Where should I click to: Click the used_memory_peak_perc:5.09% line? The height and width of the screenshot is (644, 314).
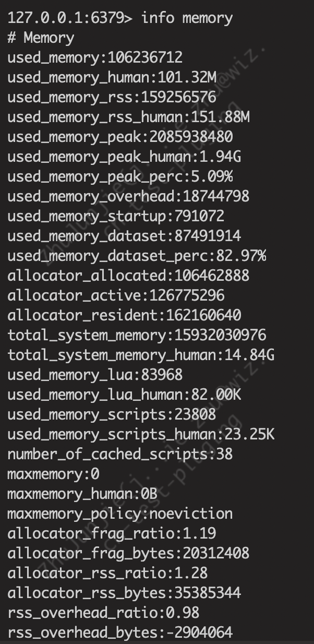(120, 177)
